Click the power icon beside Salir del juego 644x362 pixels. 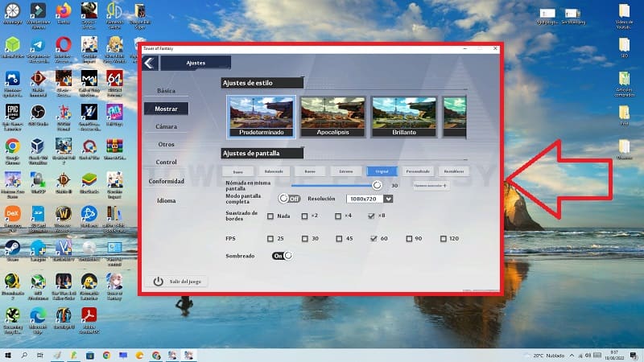pyautogui.click(x=158, y=281)
